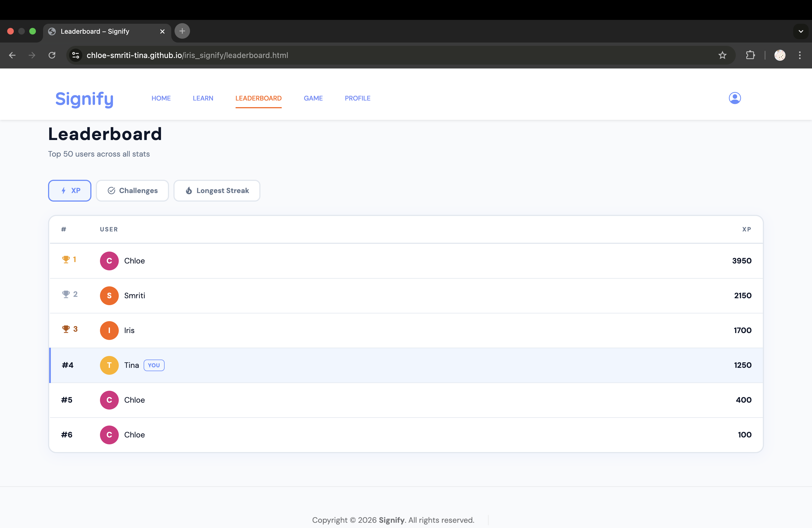Bookmark this page with the star icon
Screen dimensions: 812x528
722,55
